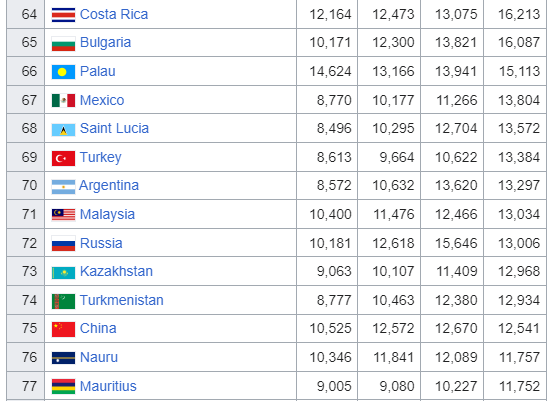
Task: Select rank cell 70 for Argentina
Action: tap(25, 185)
